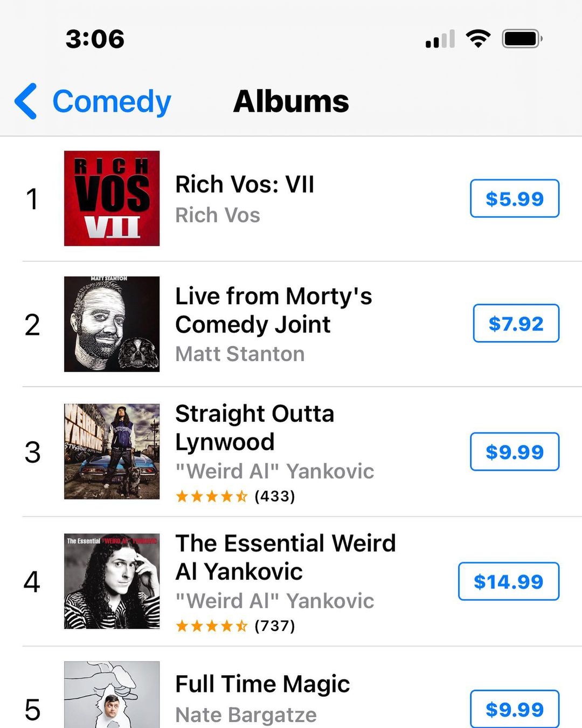Buy Rich Vos: VII for $5.99
This screenshot has height=728, width=582.
tap(515, 198)
